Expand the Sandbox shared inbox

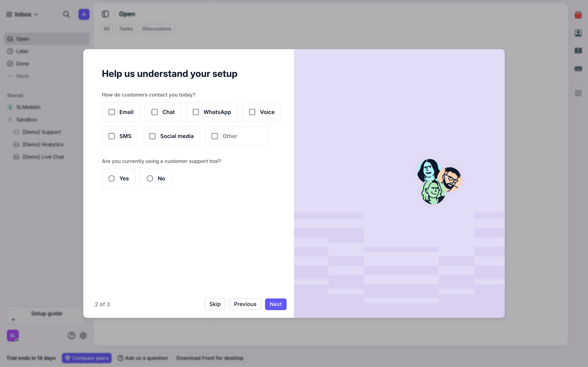(26, 119)
